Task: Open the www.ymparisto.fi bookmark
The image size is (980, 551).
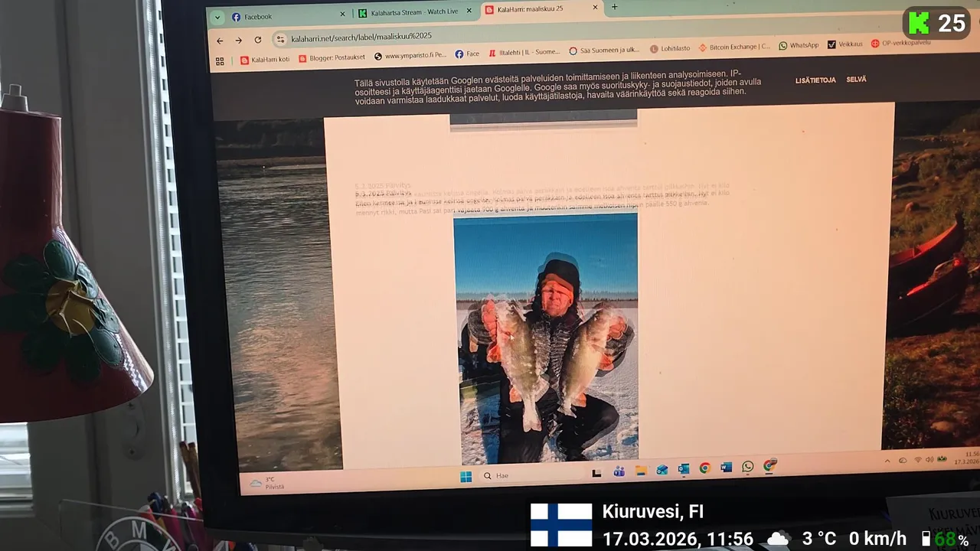Action: 410,56
